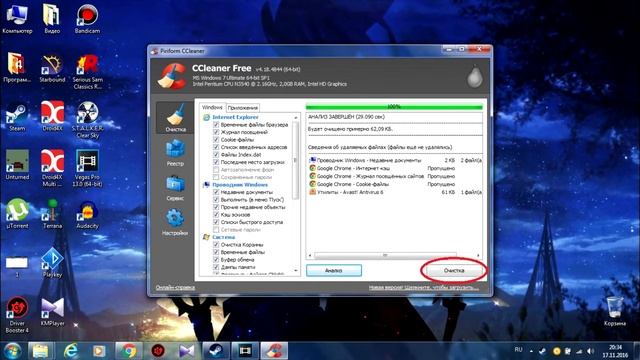Select Утилиты - Avast! Antivirus 6 row
The image size is (640, 360).
[395, 192]
